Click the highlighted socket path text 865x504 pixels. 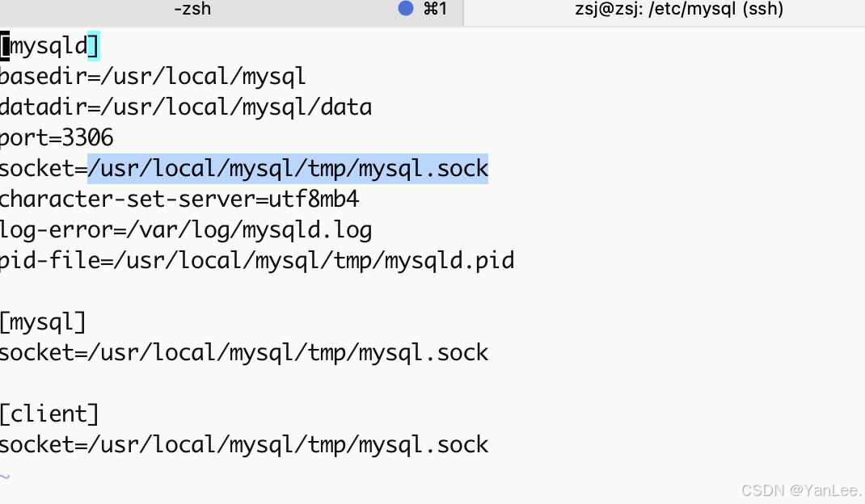[287, 168]
